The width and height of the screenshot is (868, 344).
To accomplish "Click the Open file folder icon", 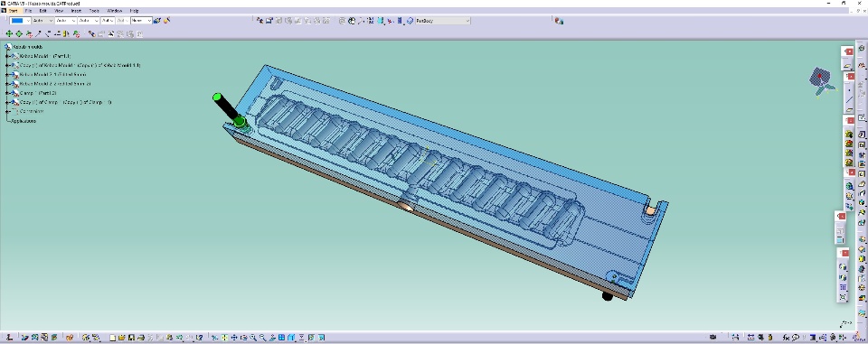I will pyautogui.click(x=122, y=338).
